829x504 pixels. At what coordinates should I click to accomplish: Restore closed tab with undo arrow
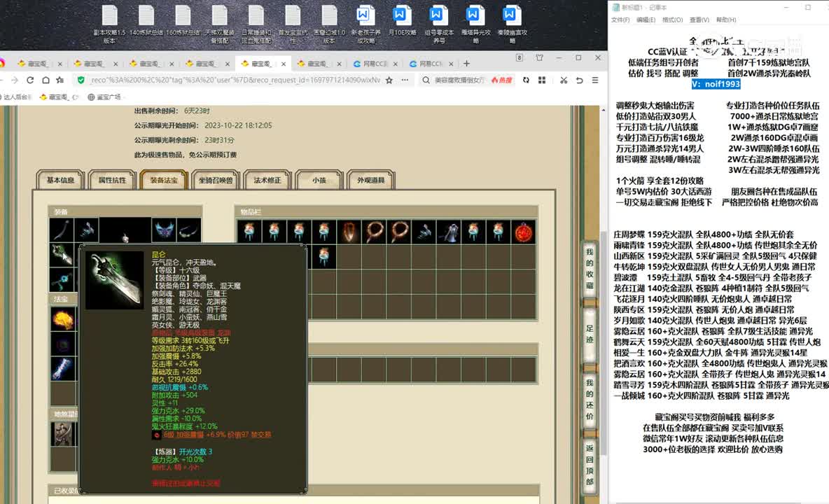click(x=580, y=80)
